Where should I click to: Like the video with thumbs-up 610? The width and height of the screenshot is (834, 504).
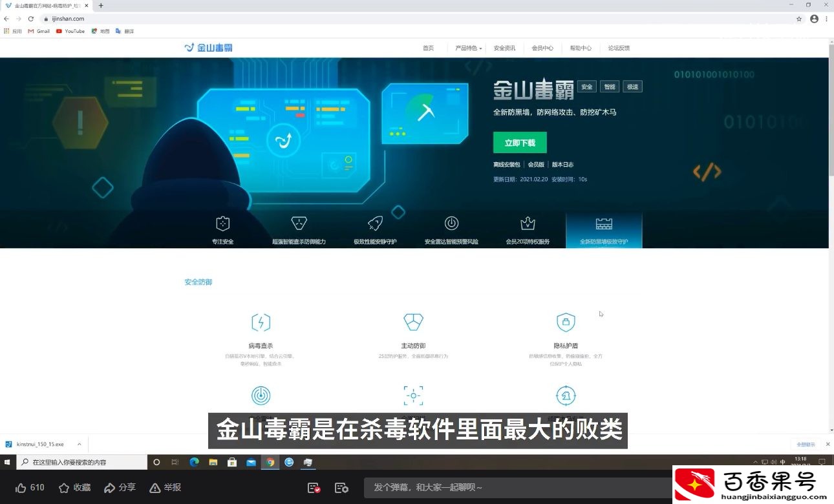tap(30, 488)
